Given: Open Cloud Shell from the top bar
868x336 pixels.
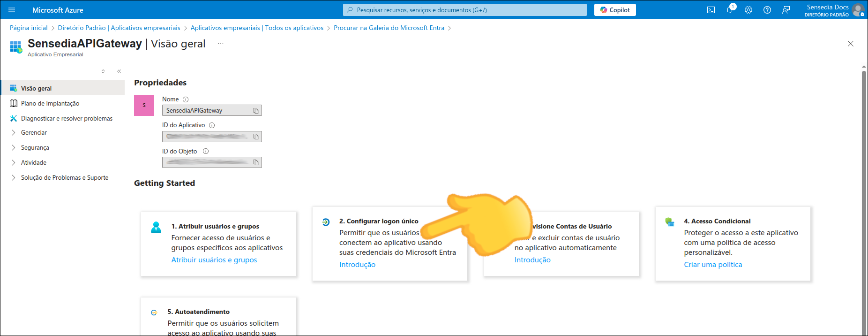Looking at the screenshot, I should click(711, 10).
